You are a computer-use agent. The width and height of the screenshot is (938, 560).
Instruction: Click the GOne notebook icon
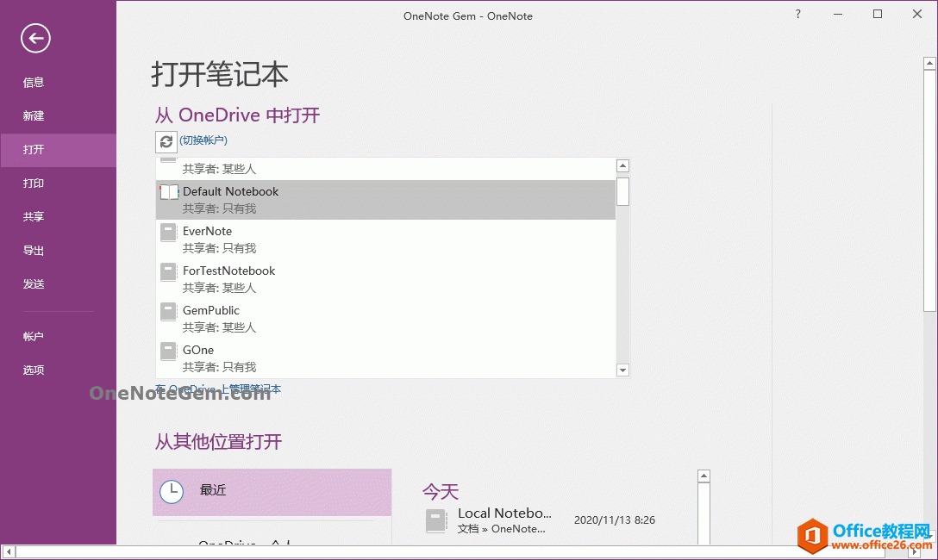pyautogui.click(x=169, y=351)
